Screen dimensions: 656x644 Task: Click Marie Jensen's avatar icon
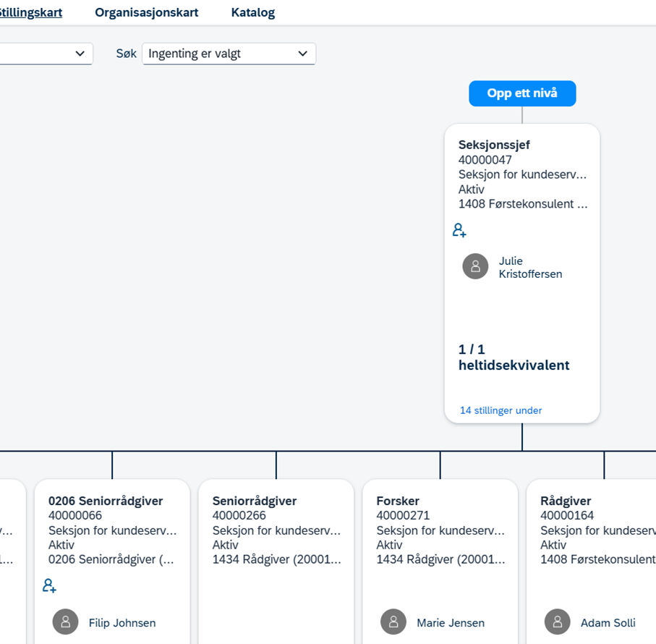pyautogui.click(x=393, y=622)
